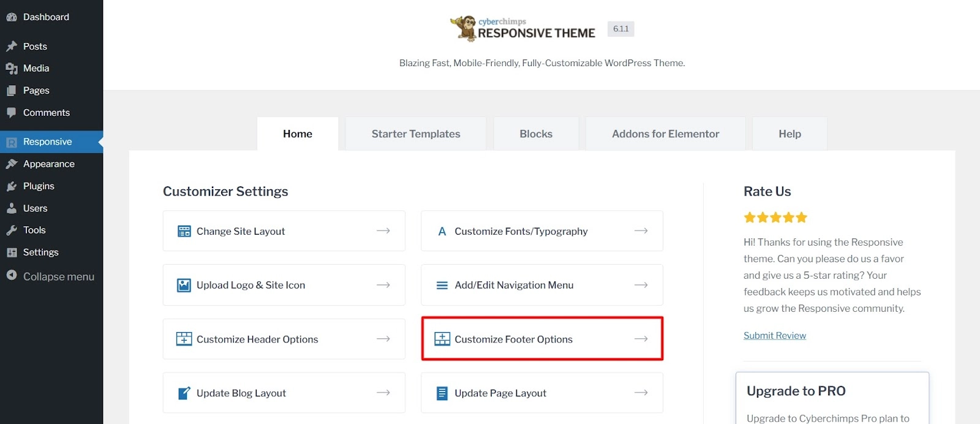Click the Users person icon
The height and width of the screenshot is (424, 980).
(x=11, y=208)
